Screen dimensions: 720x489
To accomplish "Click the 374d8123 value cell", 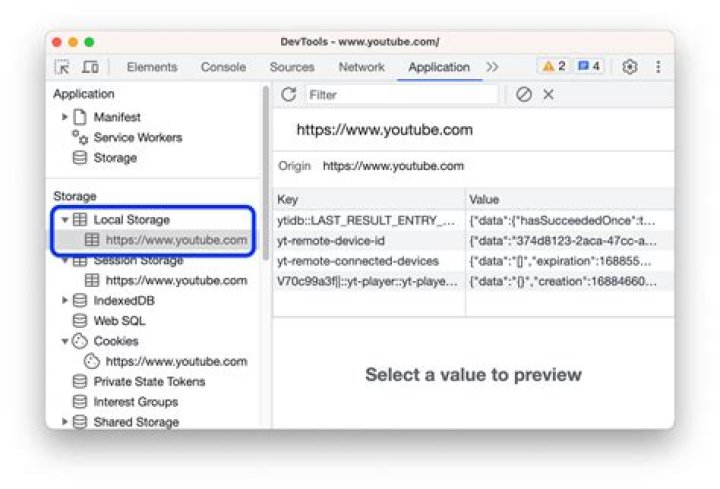I will pos(570,241).
